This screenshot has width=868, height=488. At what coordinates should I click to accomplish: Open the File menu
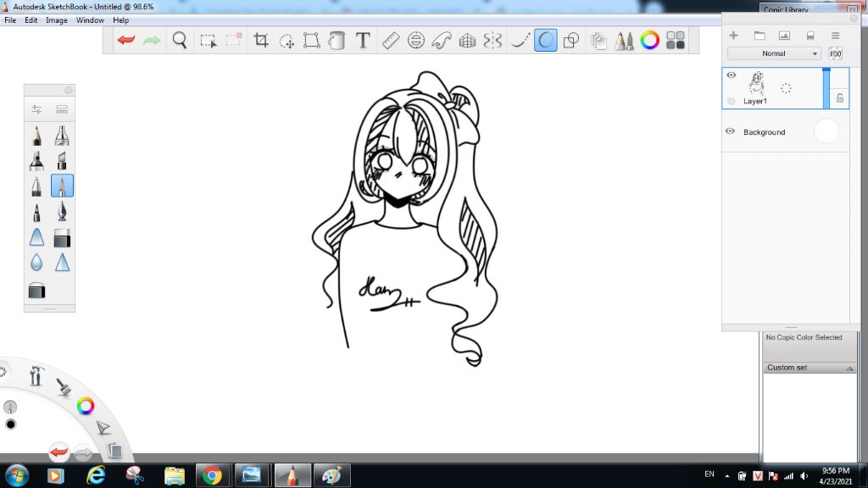(x=10, y=20)
